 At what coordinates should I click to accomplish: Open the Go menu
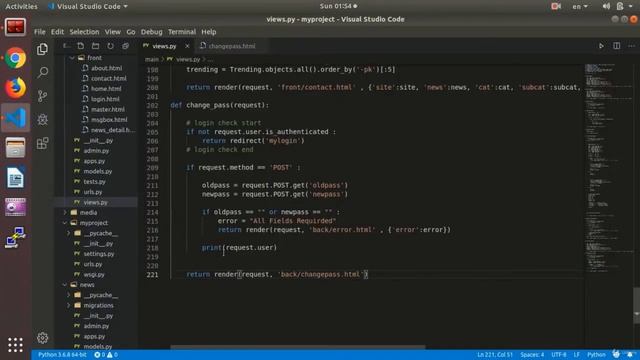pos(131,32)
